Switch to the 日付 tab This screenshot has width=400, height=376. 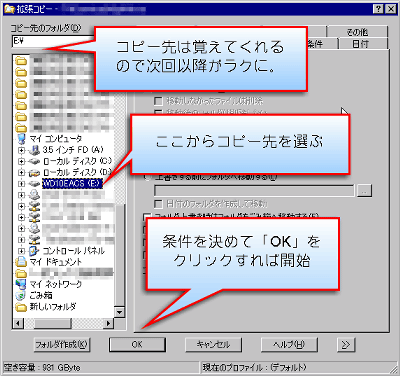[360, 43]
